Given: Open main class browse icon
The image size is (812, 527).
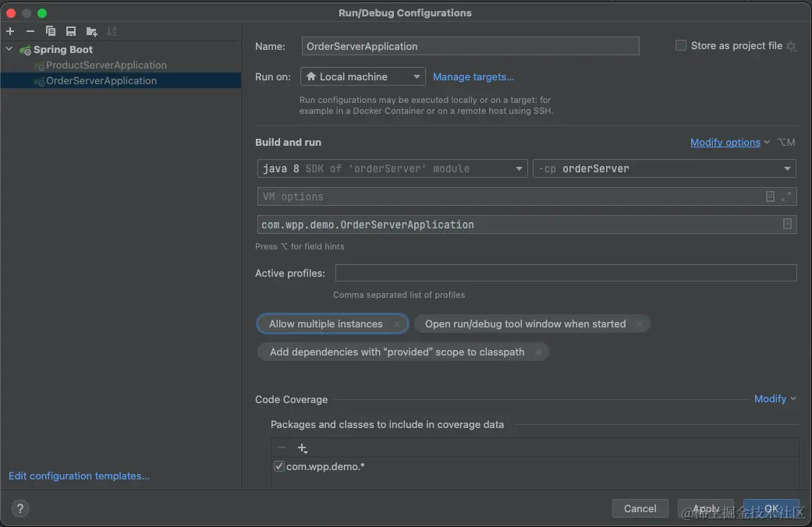Looking at the screenshot, I should [787, 225].
